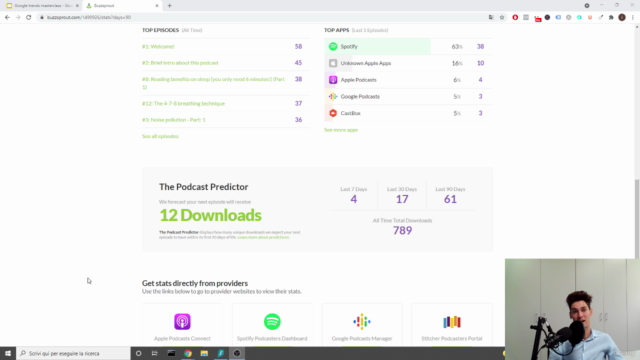Screen dimensions: 640x360
Task: Open Chrome from the taskbar
Action: [188, 353]
